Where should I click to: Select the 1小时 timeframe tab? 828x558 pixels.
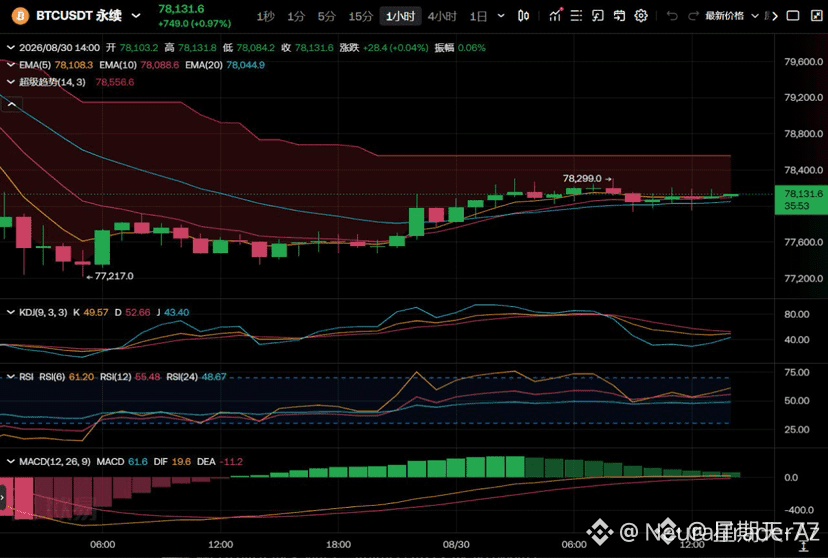pyautogui.click(x=400, y=16)
